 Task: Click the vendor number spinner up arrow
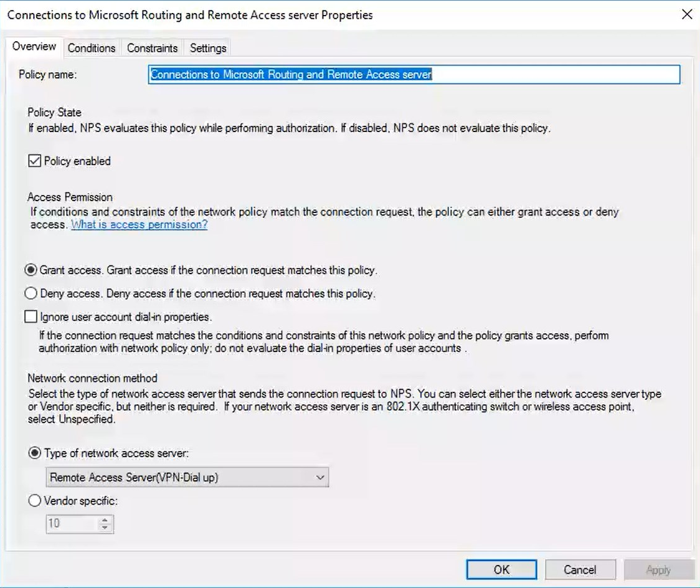pos(105,519)
